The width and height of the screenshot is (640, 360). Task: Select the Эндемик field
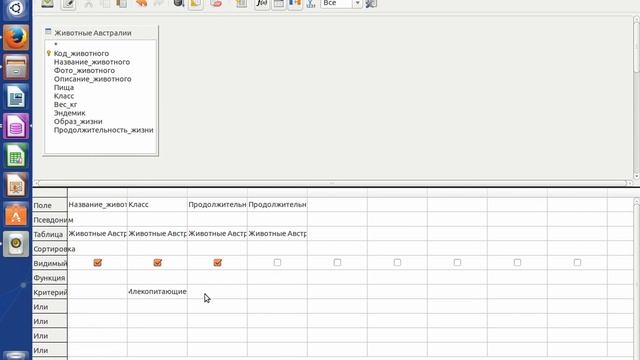click(69, 113)
